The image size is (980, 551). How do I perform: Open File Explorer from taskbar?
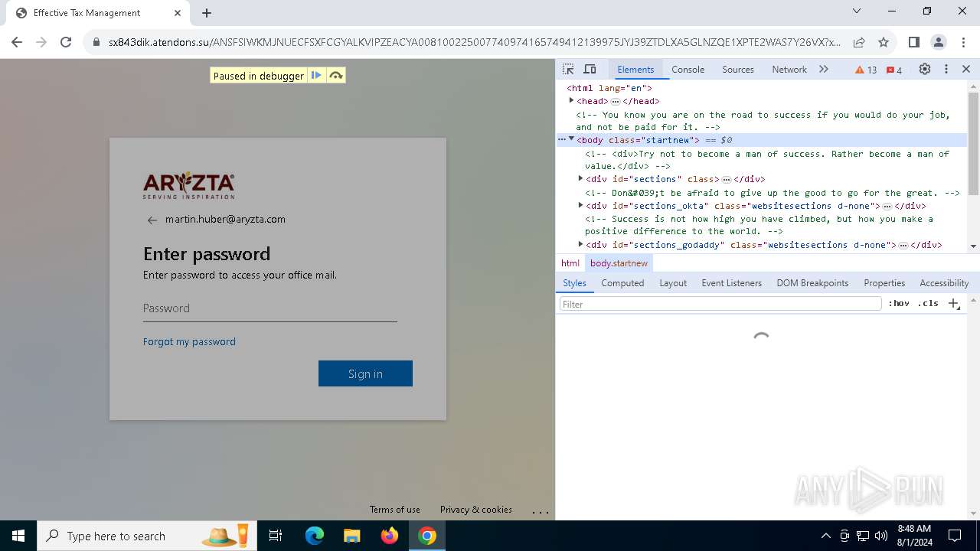point(351,536)
